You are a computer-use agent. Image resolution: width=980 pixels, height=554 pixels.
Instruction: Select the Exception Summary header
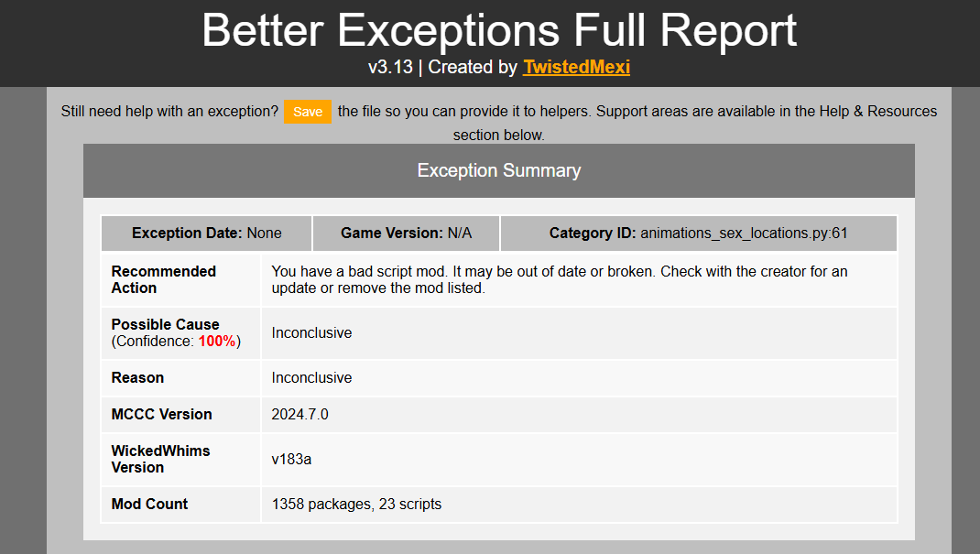[499, 170]
